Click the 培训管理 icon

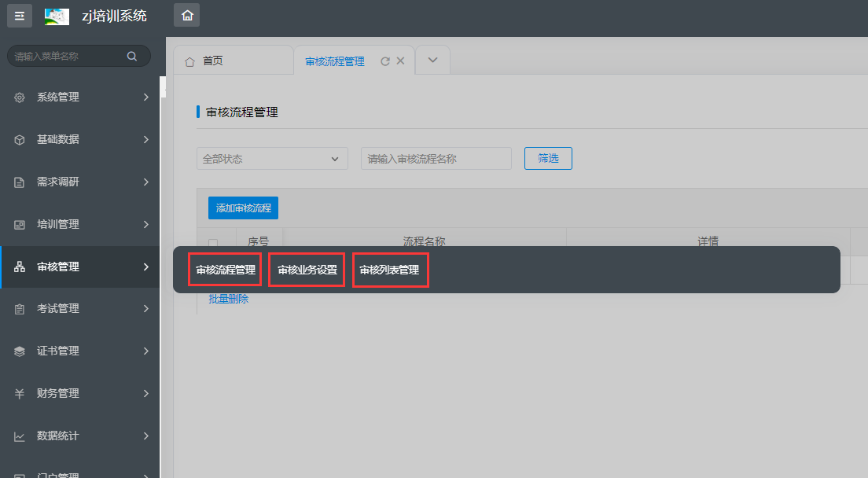[20, 225]
